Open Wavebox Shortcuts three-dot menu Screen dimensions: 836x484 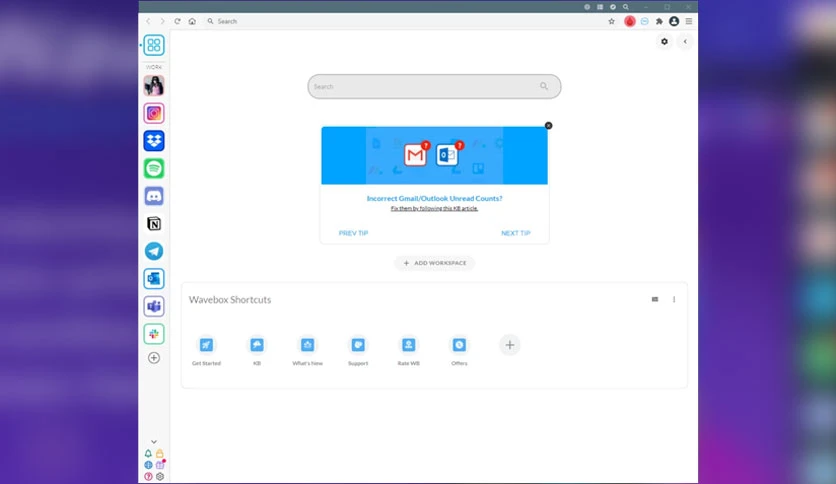tap(674, 300)
